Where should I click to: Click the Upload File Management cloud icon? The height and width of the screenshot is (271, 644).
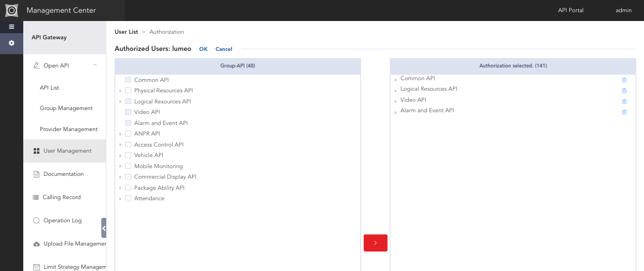(x=36, y=244)
